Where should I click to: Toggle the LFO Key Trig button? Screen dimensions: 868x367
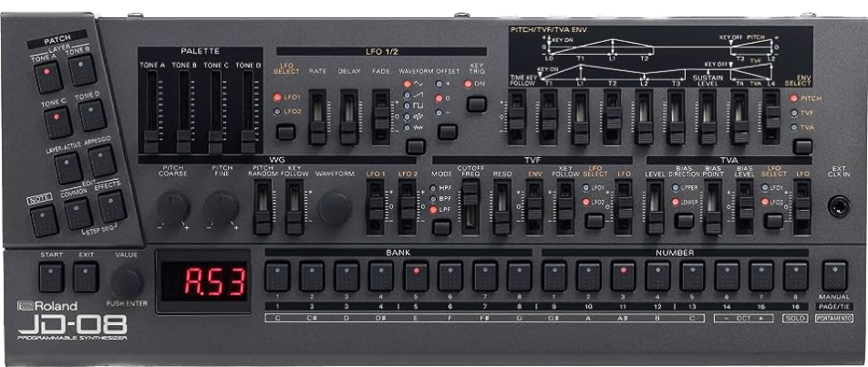[x=477, y=104]
